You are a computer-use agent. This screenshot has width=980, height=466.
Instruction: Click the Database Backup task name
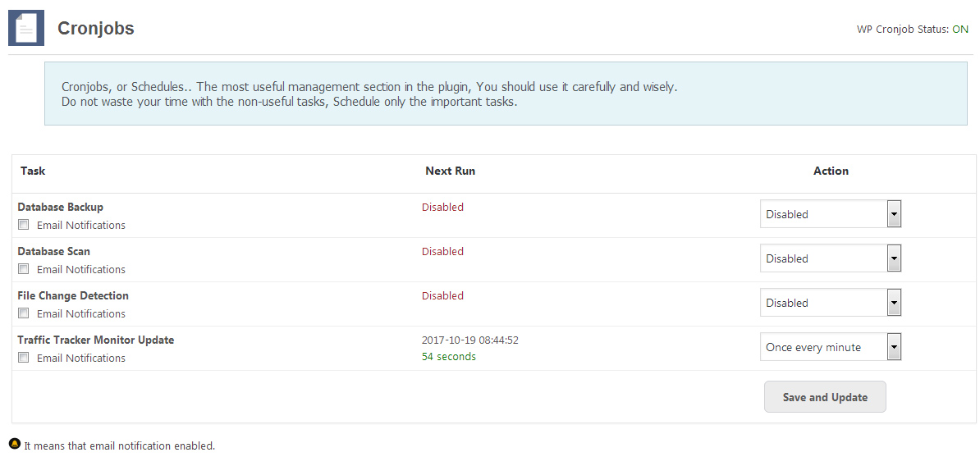click(x=61, y=207)
